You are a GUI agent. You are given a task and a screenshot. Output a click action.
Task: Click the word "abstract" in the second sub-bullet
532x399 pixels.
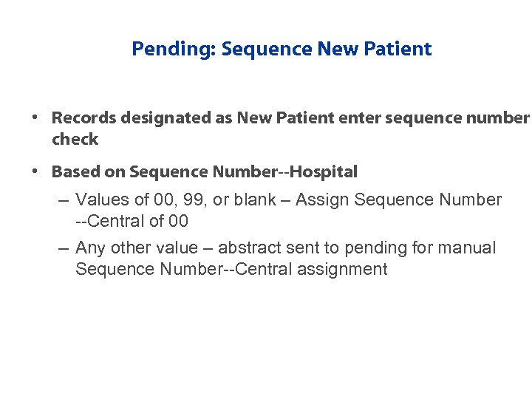[250, 248]
